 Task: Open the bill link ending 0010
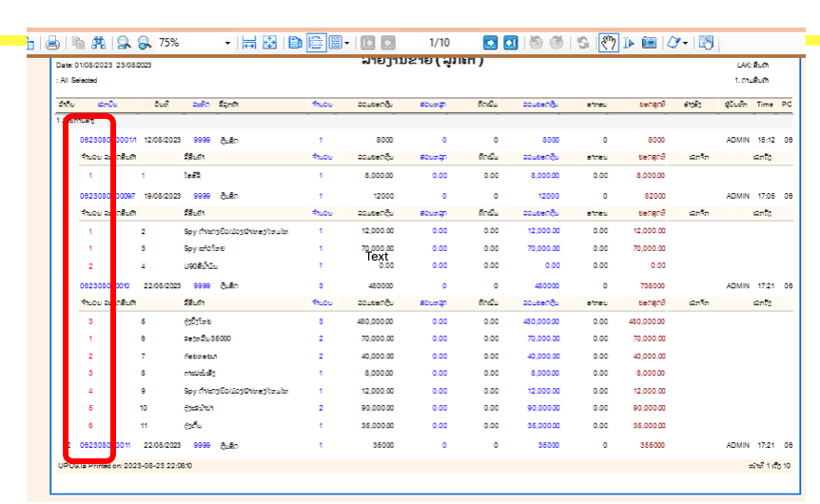pyautogui.click(x=105, y=286)
